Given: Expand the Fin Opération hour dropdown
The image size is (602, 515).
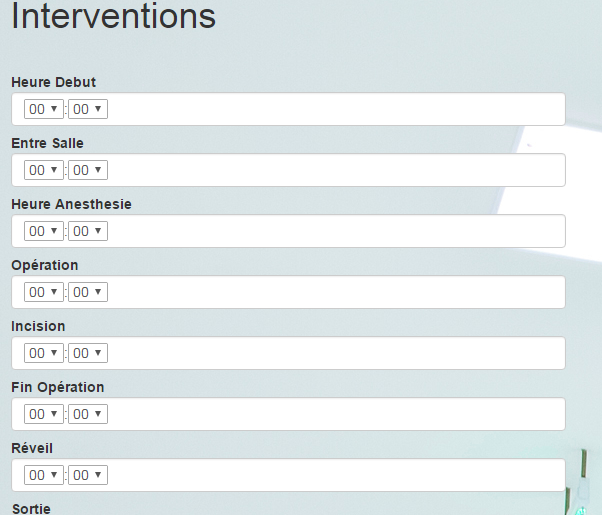Looking at the screenshot, I should 44,414.
